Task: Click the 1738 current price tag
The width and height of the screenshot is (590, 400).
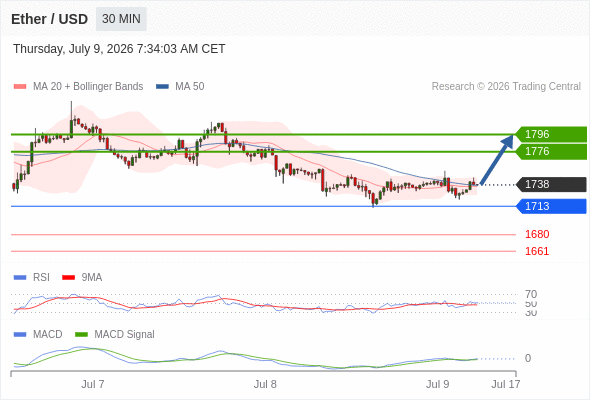Action: coord(551,184)
